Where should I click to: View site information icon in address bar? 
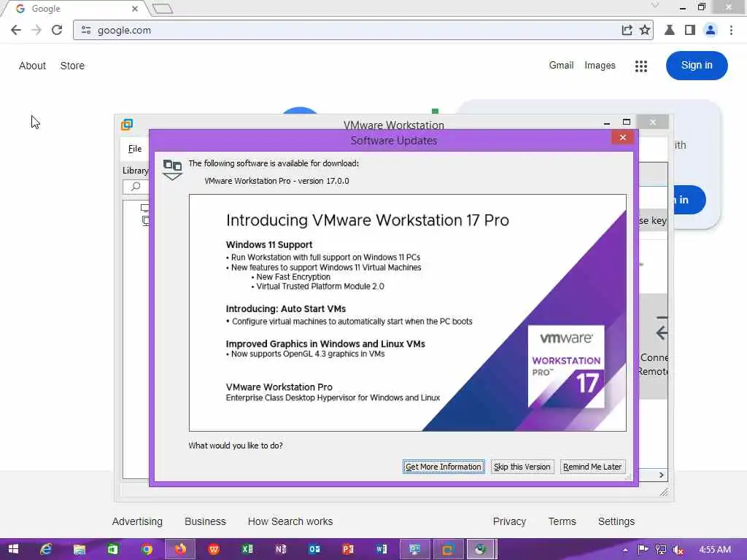click(x=86, y=30)
